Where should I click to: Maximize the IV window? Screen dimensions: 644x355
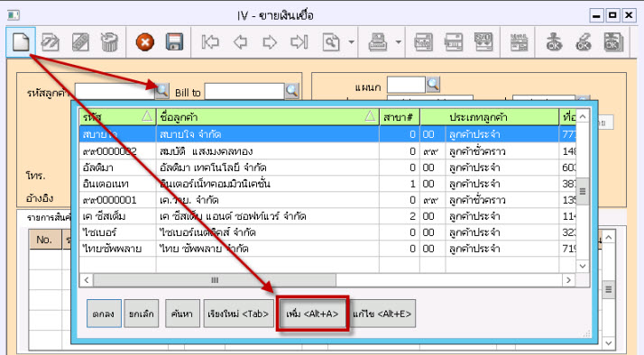[612, 15]
